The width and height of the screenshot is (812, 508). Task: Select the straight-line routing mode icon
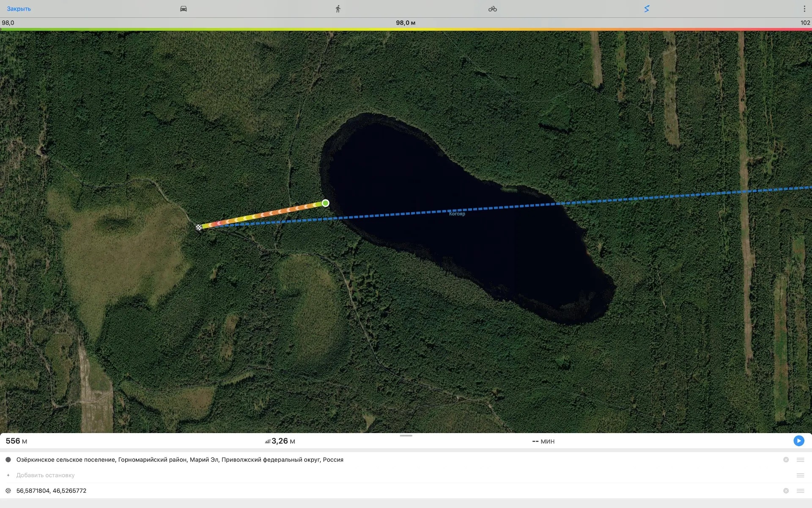tap(647, 8)
